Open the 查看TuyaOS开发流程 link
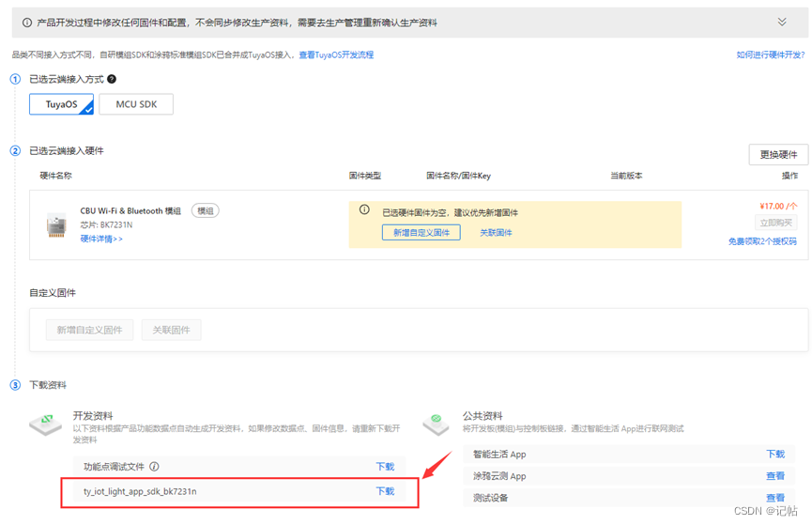 tap(336, 54)
